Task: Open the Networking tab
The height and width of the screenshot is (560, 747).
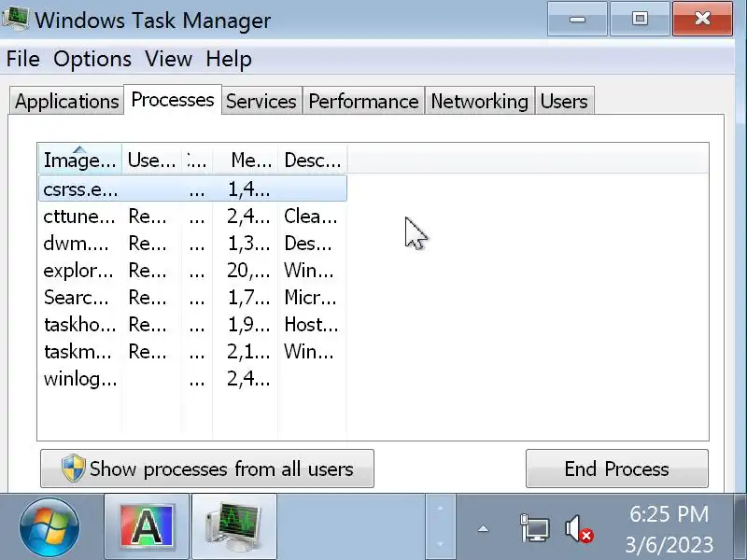Action: [479, 101]
